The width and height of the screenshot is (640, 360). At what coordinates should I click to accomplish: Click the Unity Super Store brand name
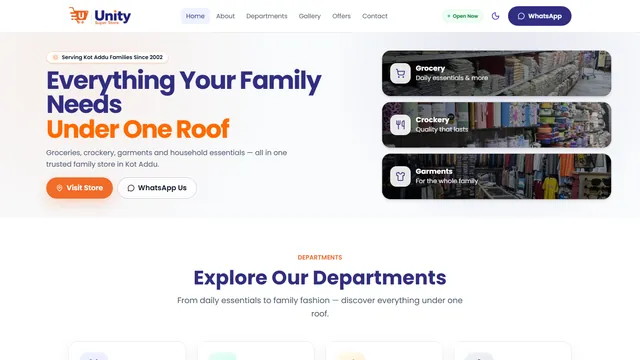point(113,16)
